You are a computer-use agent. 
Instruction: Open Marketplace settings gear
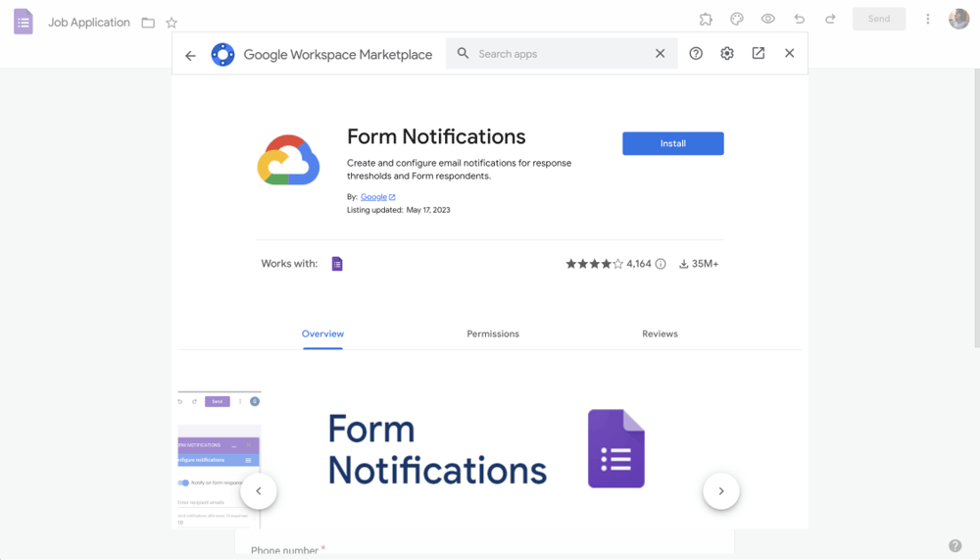click(727, 54)
